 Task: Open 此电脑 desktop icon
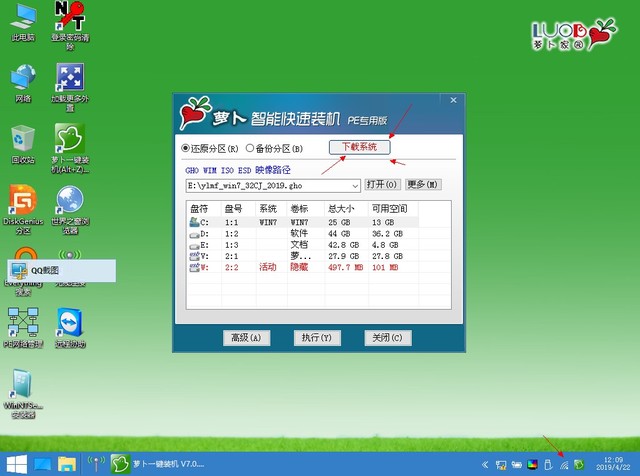(23, 22)
